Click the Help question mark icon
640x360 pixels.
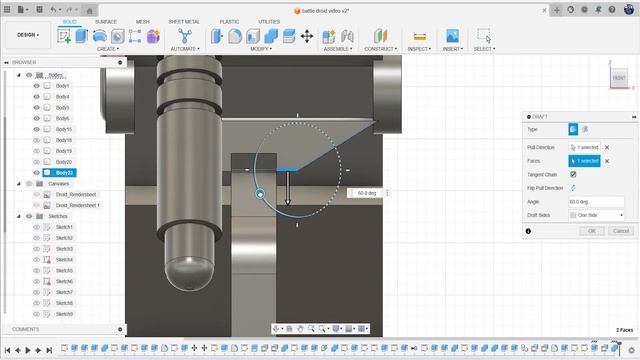(612, 9)
